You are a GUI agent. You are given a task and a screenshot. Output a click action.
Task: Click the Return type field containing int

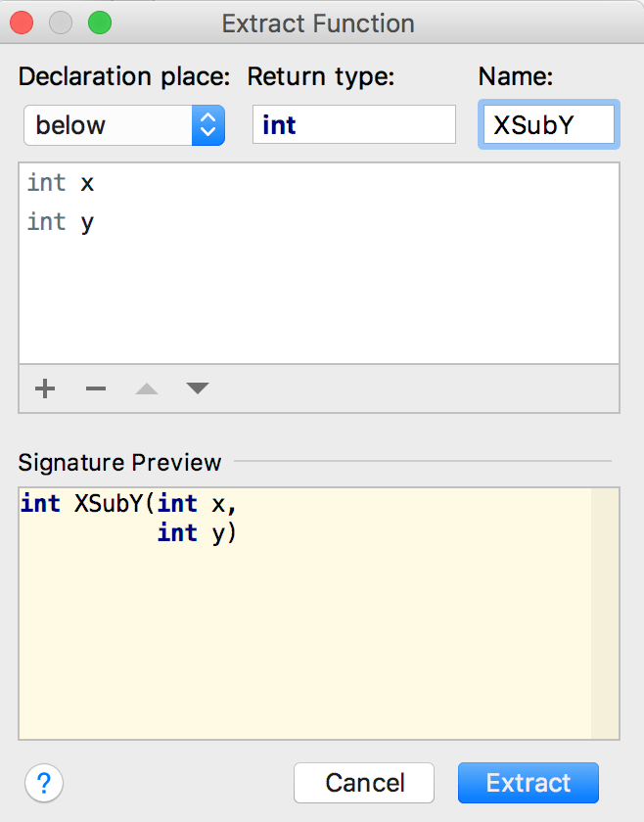coord(354,125)
